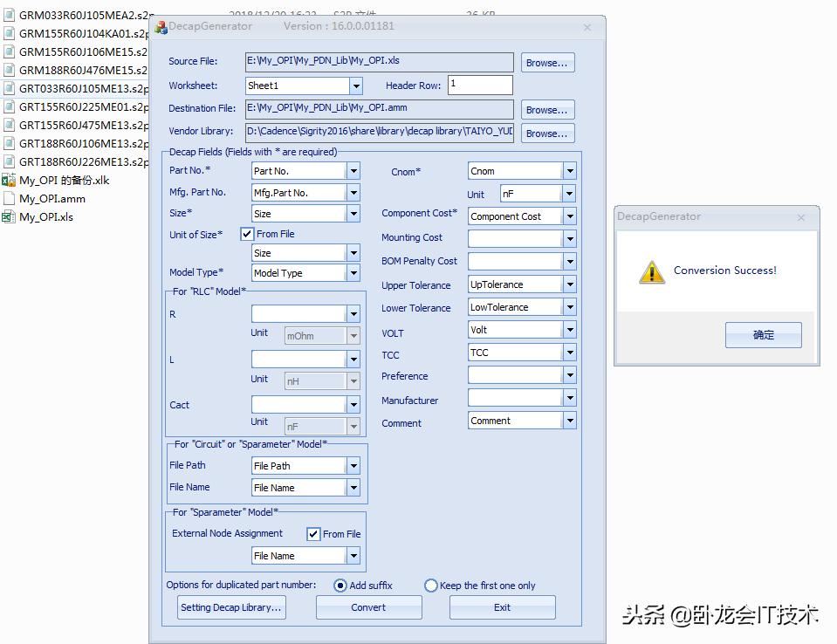Image resolution: width=837 pixels, height=644 pixels.
Task: Select the GRT188R60J226ME13 file icon
Action: pyautogui.click(x=9, y=161)
